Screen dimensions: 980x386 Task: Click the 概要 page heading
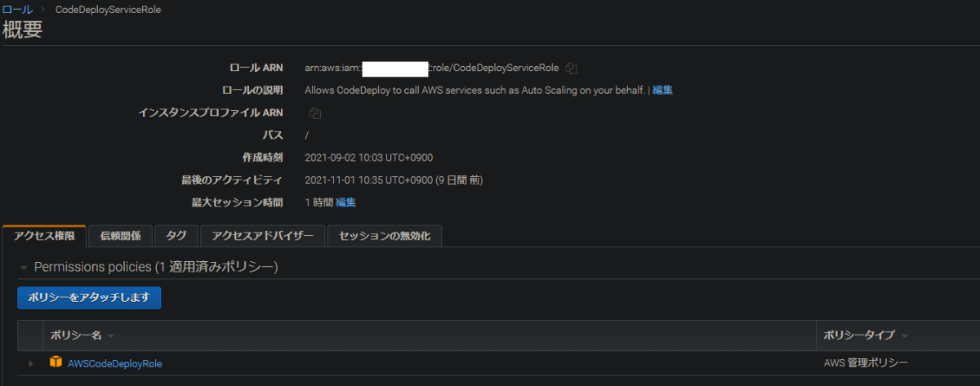tap(22, 31)
